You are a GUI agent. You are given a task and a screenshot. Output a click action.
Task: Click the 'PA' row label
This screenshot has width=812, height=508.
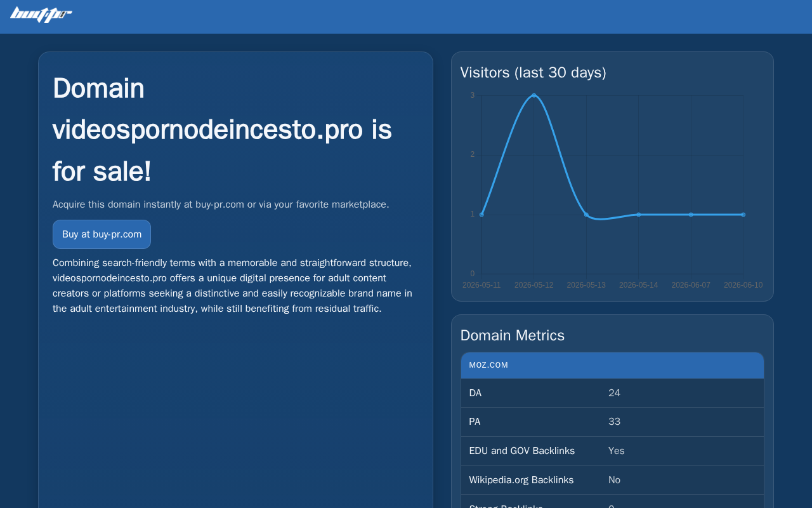point(475,422)
